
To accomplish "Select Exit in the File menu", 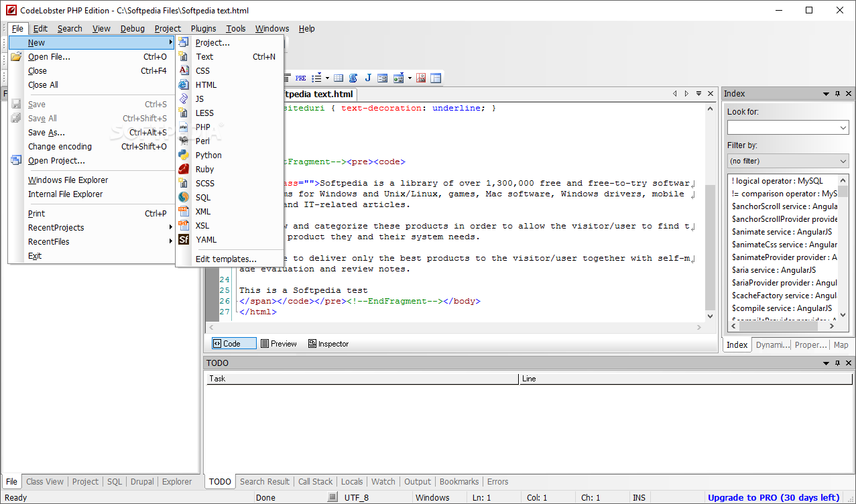I will click(91, 255).
